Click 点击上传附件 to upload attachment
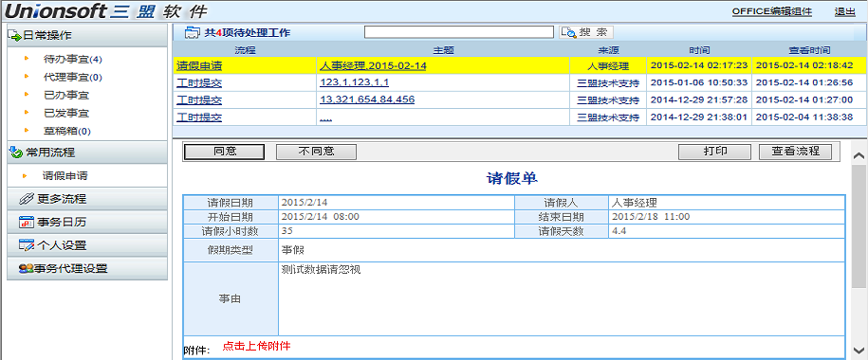868x360 pixels. pyautogui.click(x=257, y=347)
